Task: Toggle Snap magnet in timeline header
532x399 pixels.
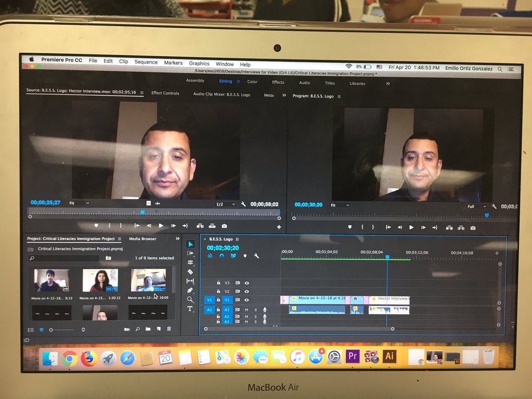Action: point(222,256)
